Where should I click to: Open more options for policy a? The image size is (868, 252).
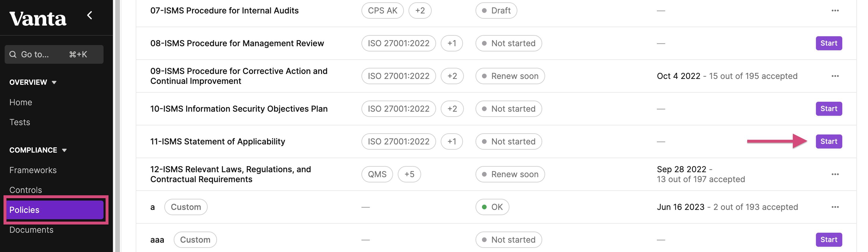pos(835,207)
